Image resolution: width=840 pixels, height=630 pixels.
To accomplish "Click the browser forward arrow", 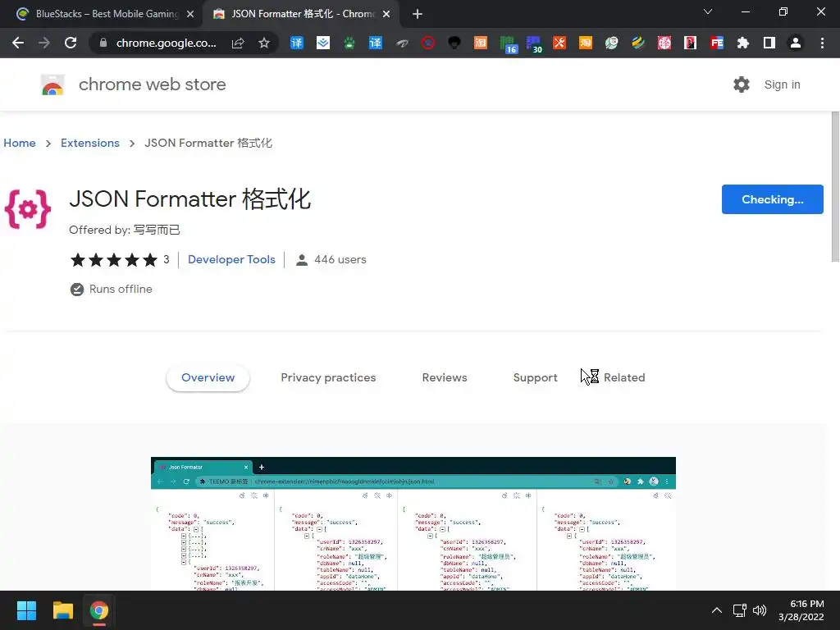I will point(44,43).
